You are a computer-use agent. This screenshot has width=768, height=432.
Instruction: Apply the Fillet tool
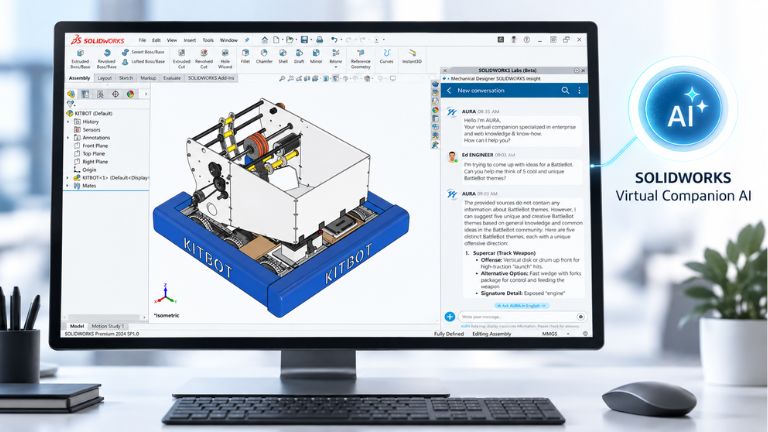pos(245,56)
